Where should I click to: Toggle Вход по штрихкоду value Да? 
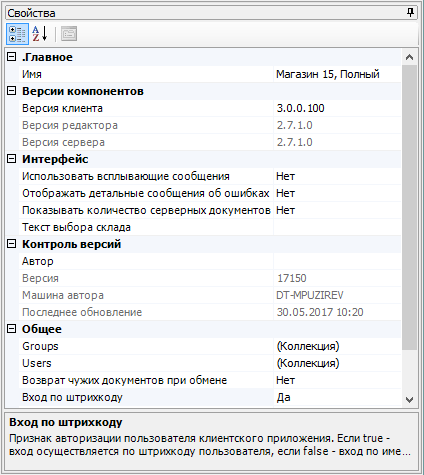pyautogui.click(x=337, y=397)
